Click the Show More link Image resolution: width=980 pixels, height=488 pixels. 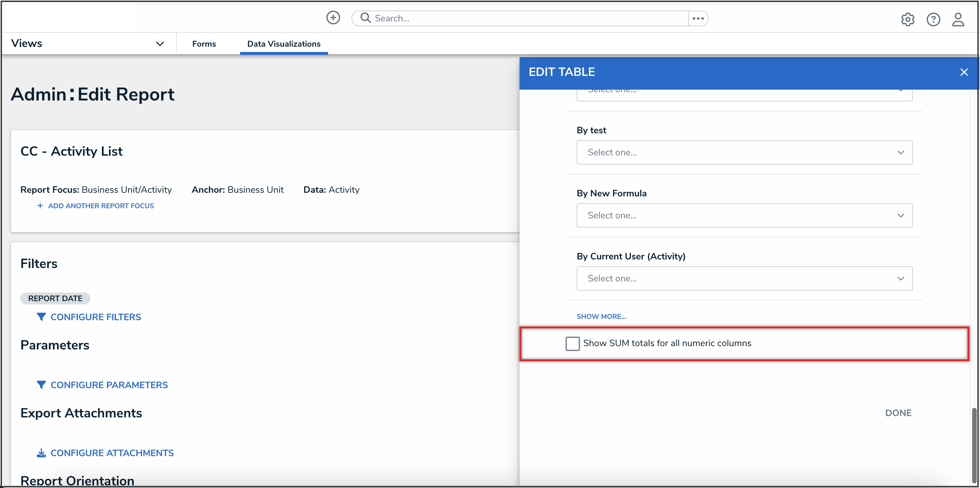pyautogui.click(x=601, y=317)
